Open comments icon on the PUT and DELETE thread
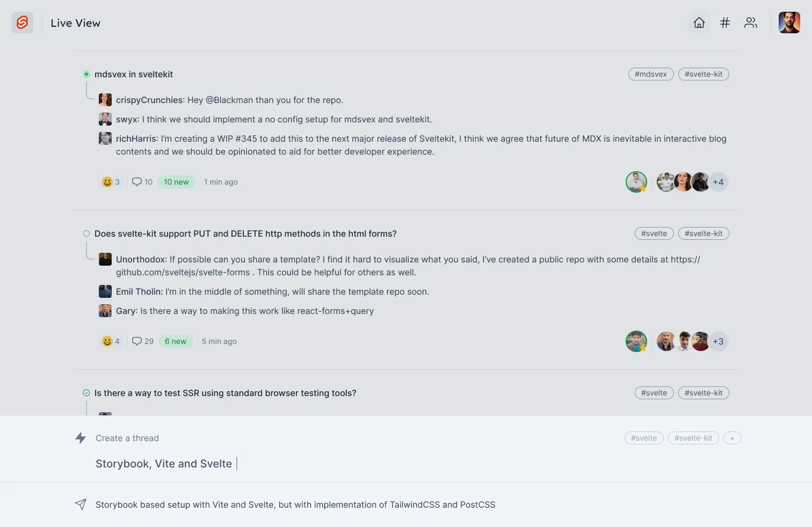Image resolution: width=812 pixels, height=527 pixels. coord(137,341)
